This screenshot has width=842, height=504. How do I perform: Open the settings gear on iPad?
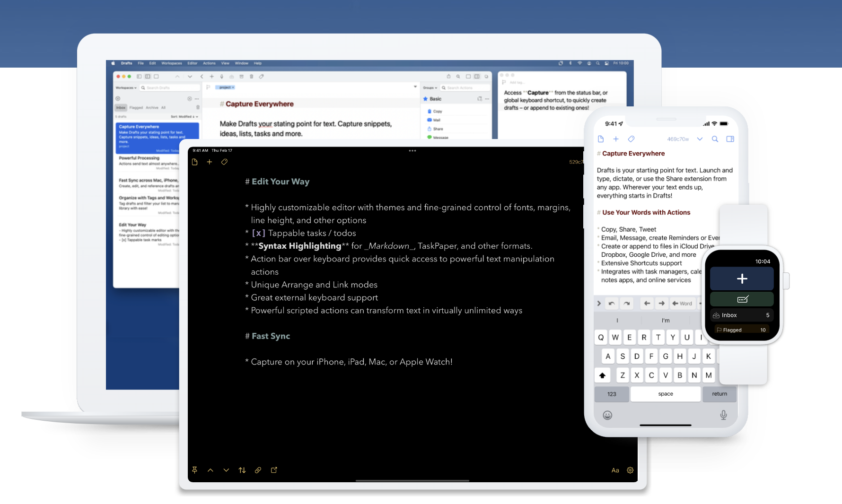[630, 470]
